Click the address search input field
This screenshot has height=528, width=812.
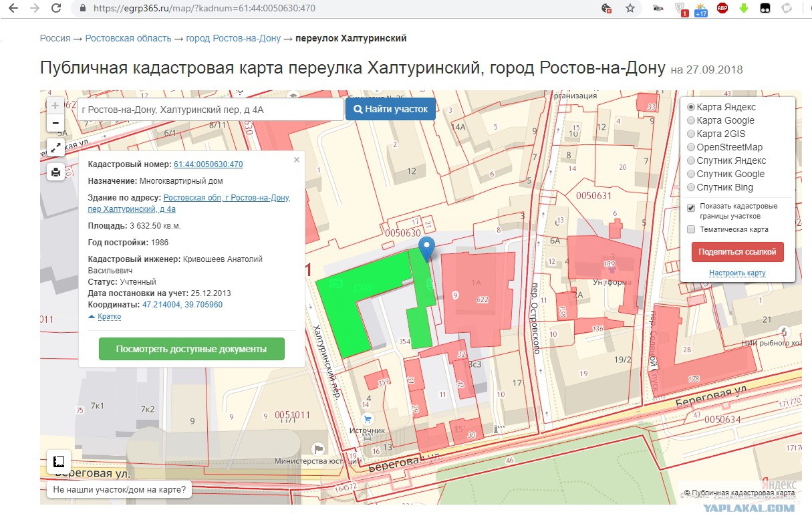pyautogui.click(x=210, y=110)
